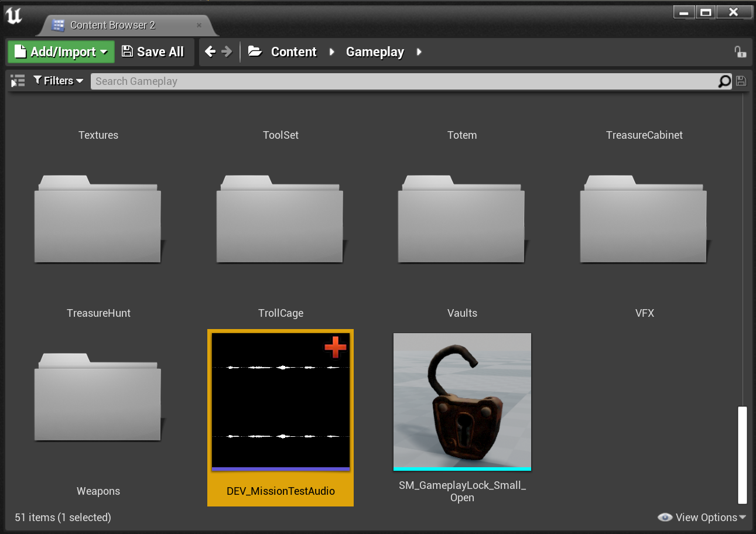Select the DEV_MissionTestAudio waveform thumbnail

(x=280, y=401)
